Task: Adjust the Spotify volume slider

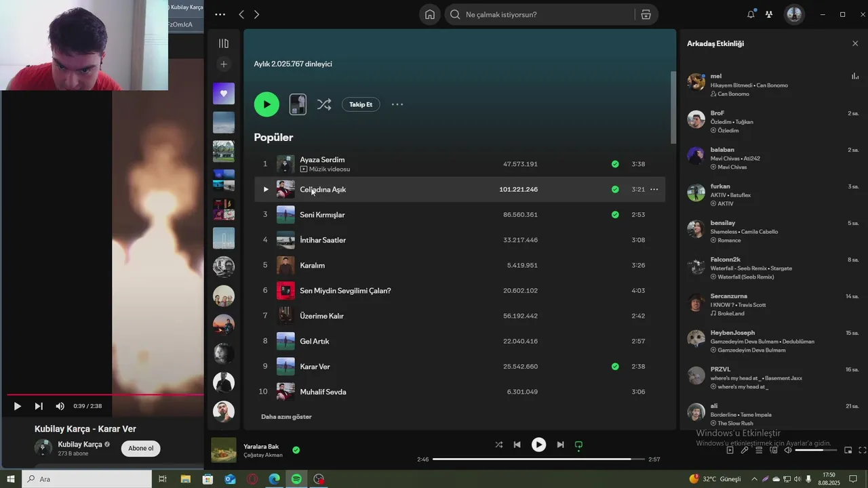Action: click(x=816, y=450)
